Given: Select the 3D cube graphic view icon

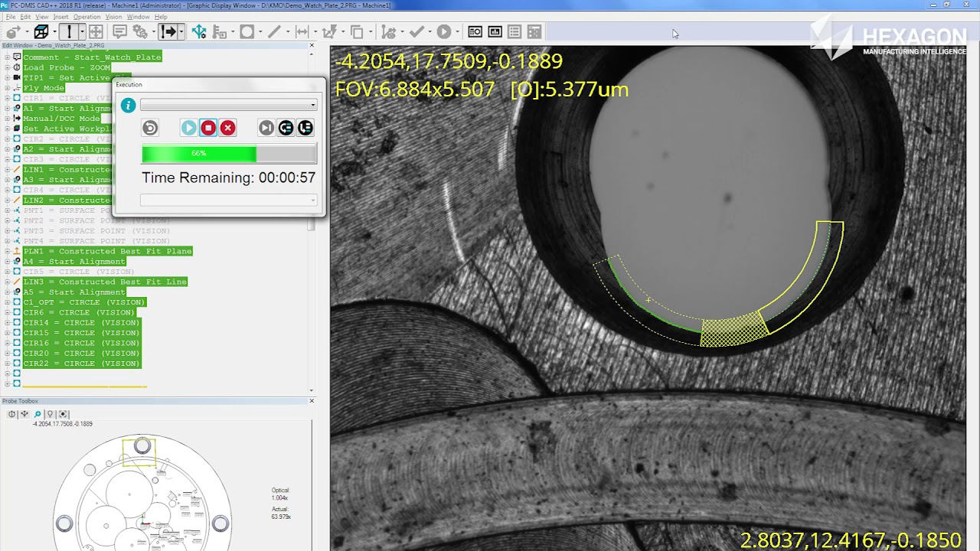Looking at the screenshot, I should [41, 31].
